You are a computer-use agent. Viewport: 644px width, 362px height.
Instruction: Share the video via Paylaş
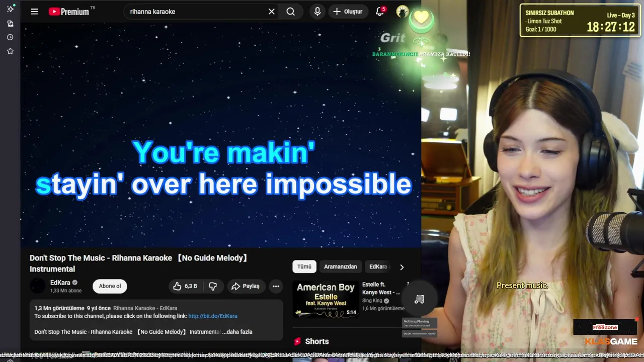click(x=246, y=286)
